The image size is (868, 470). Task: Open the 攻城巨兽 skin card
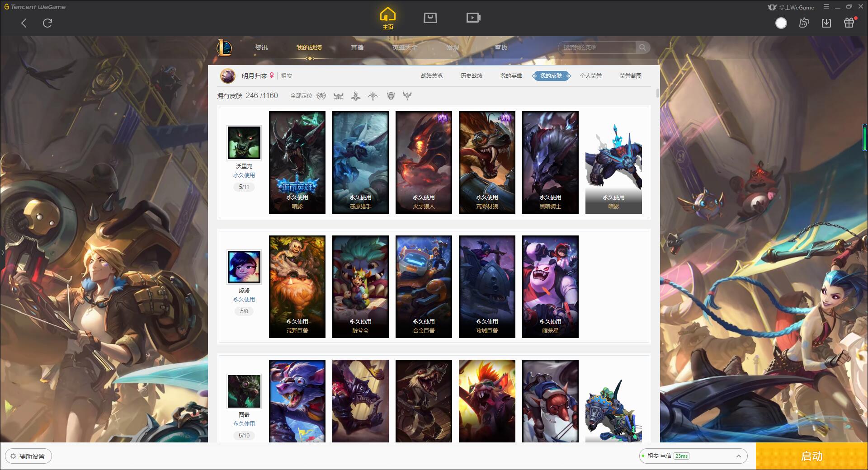(x=487, y=287)
